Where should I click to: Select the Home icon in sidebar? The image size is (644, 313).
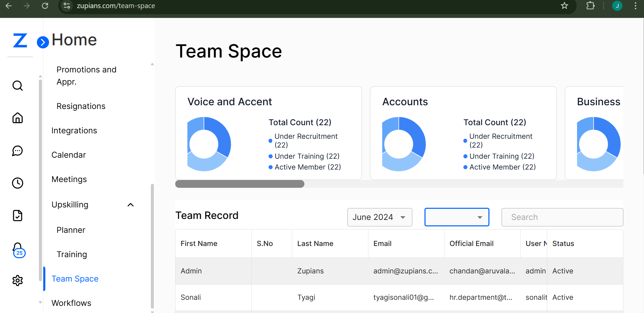tap(17, 118)
